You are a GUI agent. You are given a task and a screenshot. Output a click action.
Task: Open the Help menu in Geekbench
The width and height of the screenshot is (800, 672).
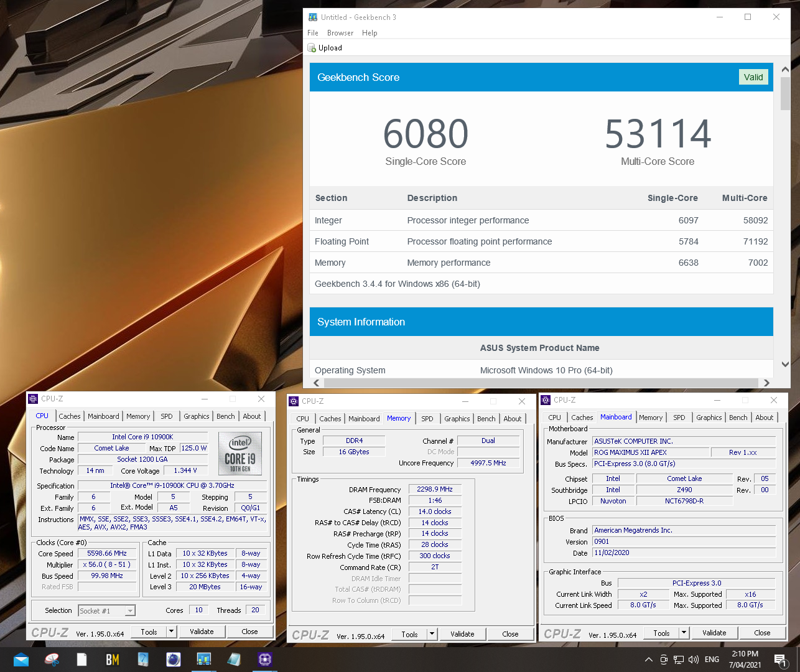click(x=370, y=33)
